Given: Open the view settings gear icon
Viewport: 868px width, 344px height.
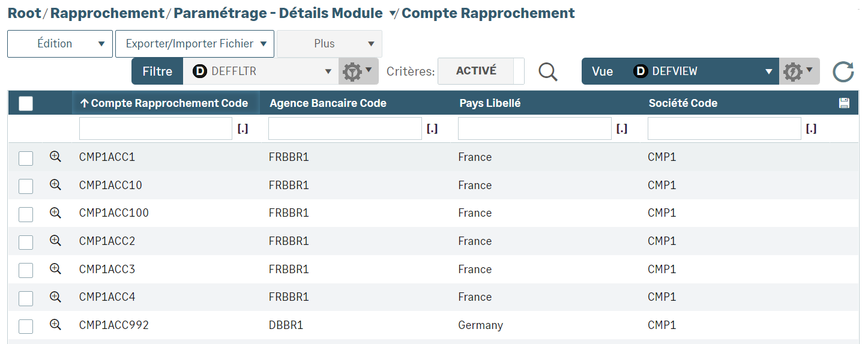Looking at the screenshot, I should coord(799,71).
